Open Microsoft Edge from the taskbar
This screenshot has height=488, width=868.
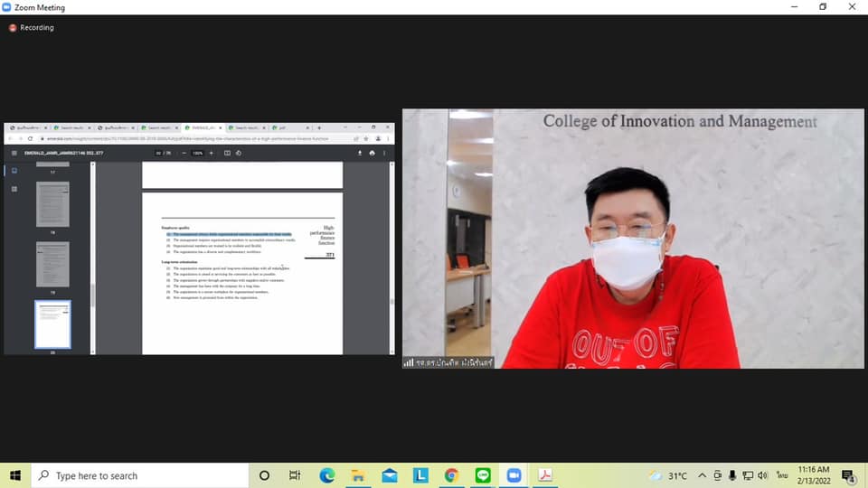[327, 475]
